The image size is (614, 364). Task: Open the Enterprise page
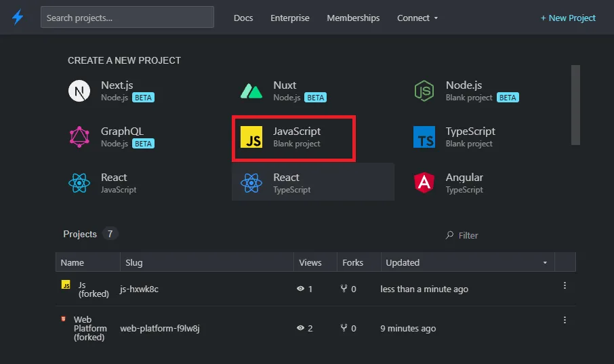click(x=290, y=18)
